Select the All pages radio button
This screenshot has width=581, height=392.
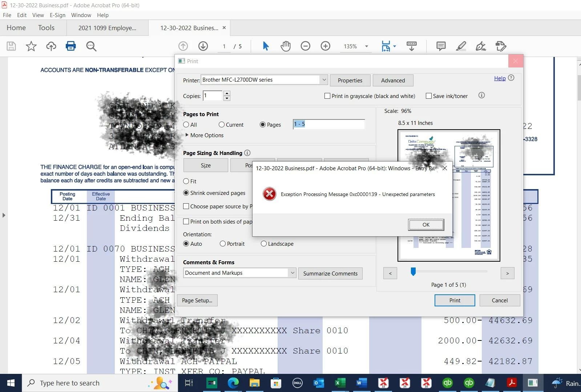tap(186, 124)
